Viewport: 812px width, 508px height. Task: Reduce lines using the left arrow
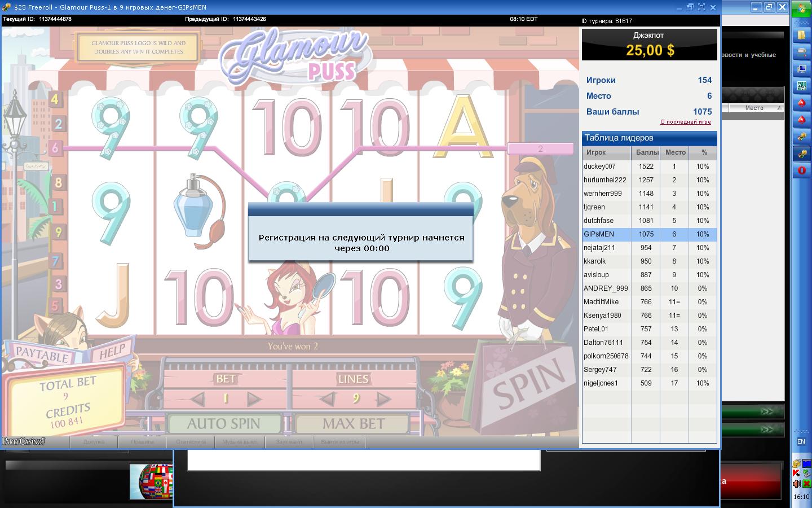click(x=326, y=399)
